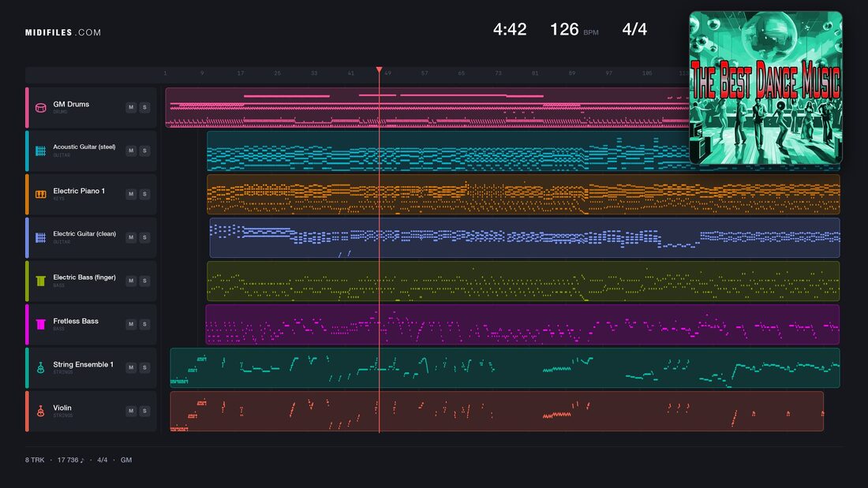The width and height of the screenshot is (868, 488).
Task: Click the teal String Ensemble 1 MIDI clip
Action: [x=505, y=367]
